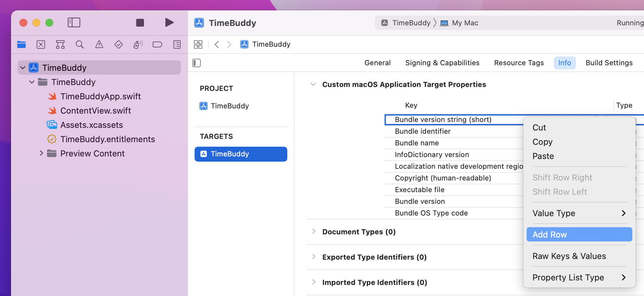The height and width of the screenshot is (296, 644).
Task: Show the Issue navigator
Action: tap(99, 44)
